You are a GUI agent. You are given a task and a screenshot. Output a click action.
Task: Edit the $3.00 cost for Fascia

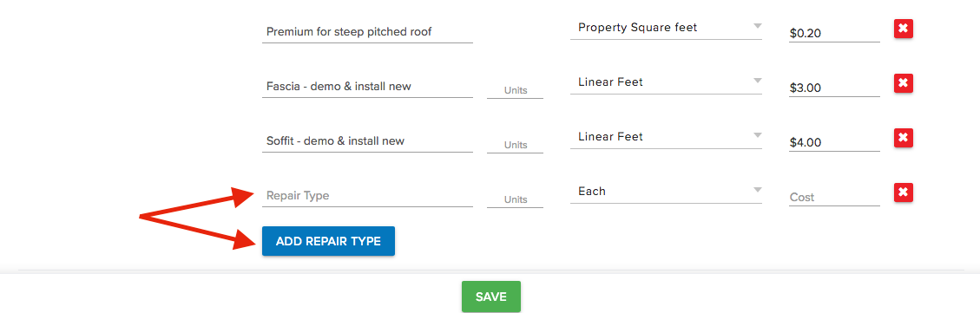pyautogui.click(x=834, y=88)
